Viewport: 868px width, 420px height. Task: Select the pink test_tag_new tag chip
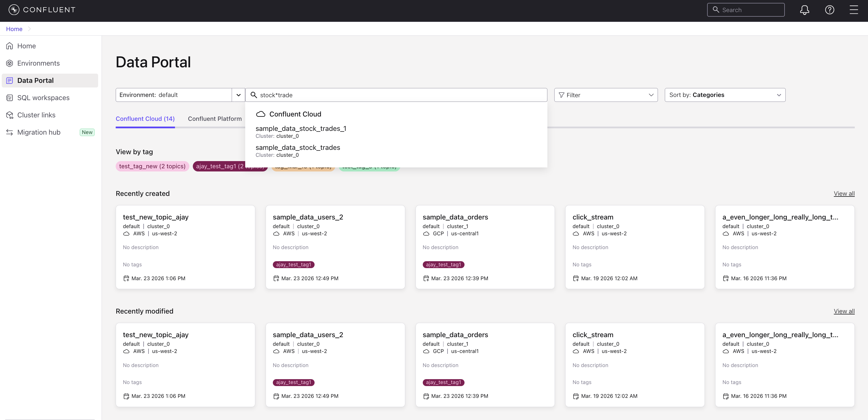(152, 166)
